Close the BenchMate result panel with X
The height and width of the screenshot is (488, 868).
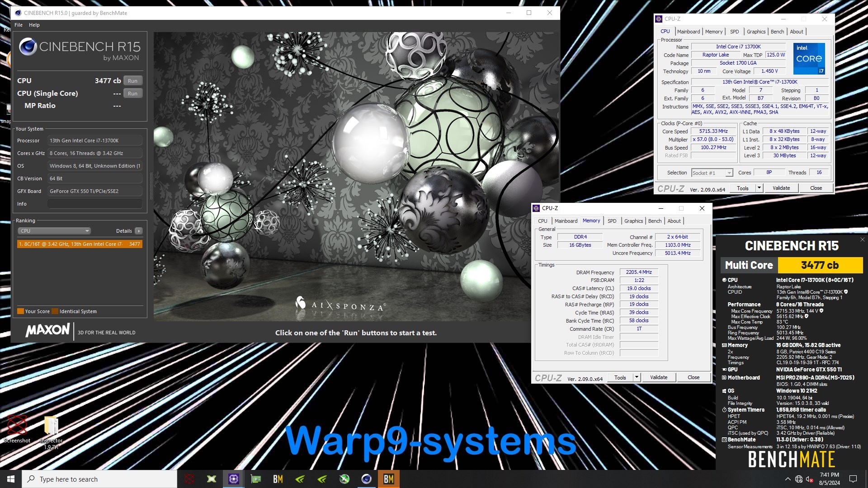click(862, 239)
